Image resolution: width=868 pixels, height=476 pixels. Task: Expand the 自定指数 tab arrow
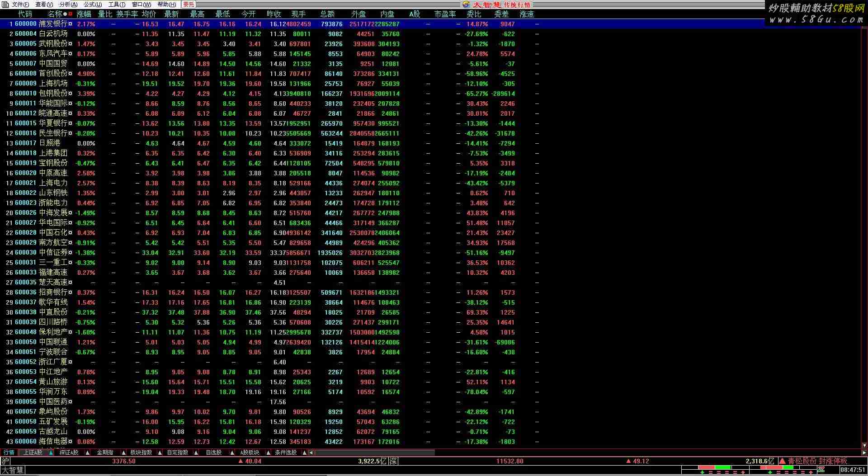(x=196, y=452)
